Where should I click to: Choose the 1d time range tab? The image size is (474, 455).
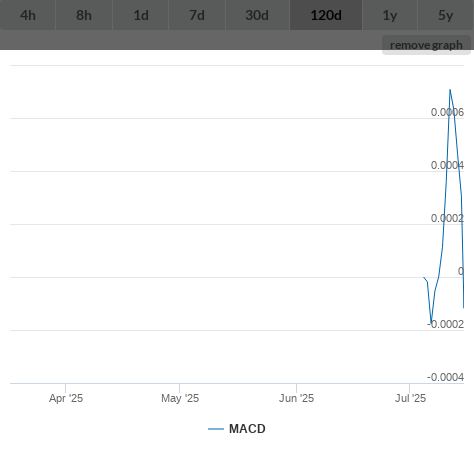pyautogui.click(x=141, y=15)
